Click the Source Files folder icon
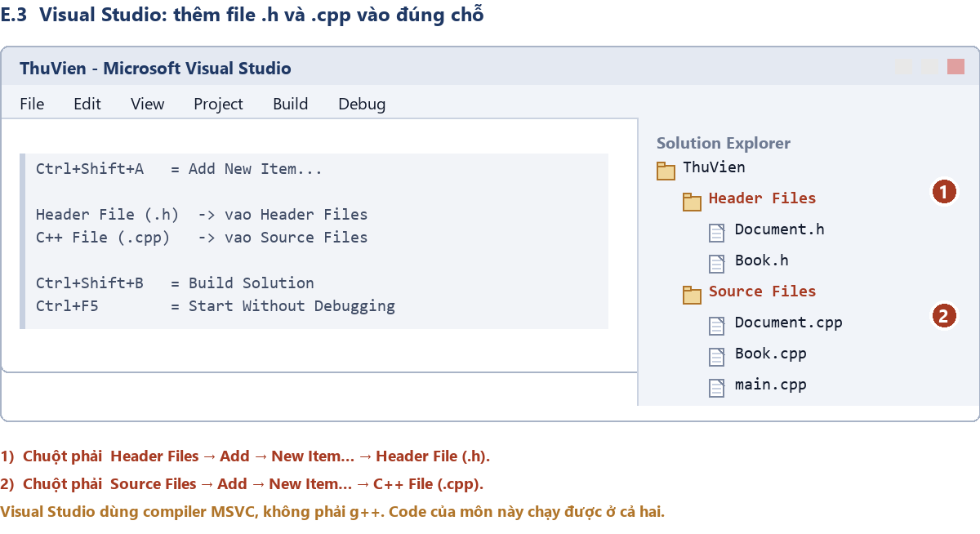Viewport: 980px width, 534px height. point(693,295)
